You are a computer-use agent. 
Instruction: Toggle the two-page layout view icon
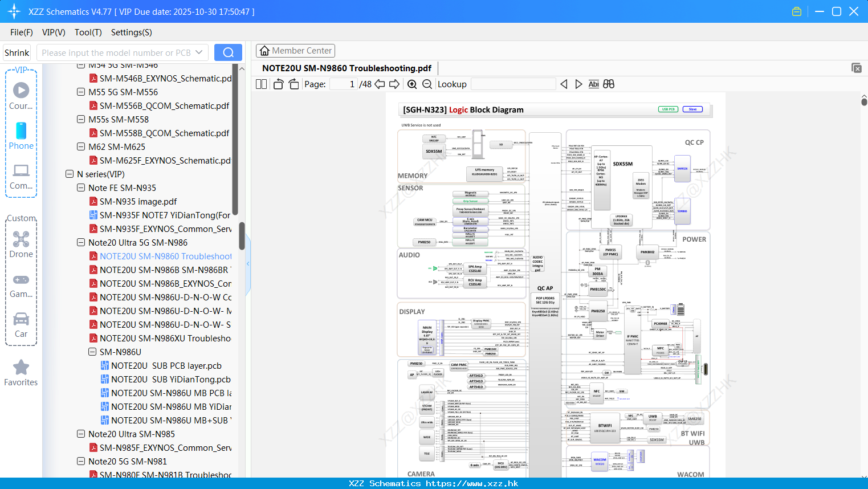coord(261,84)
